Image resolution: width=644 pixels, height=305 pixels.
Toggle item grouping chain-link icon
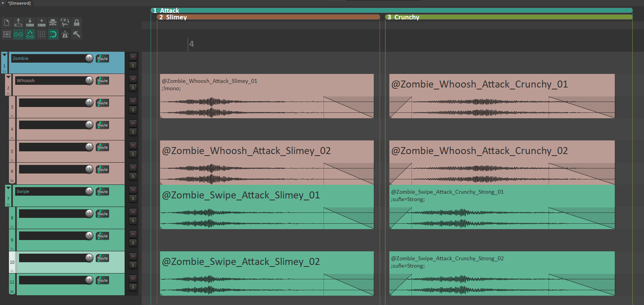pos(18,34)
